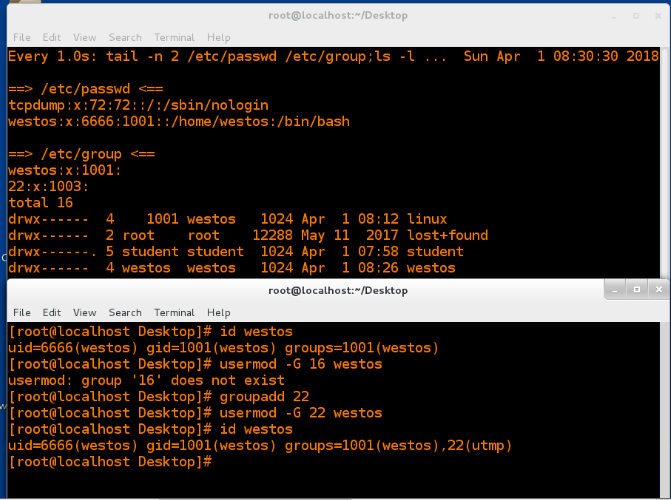Open File menu in front terminal window
Screen dimensions: 671x500
coord(22,312)
